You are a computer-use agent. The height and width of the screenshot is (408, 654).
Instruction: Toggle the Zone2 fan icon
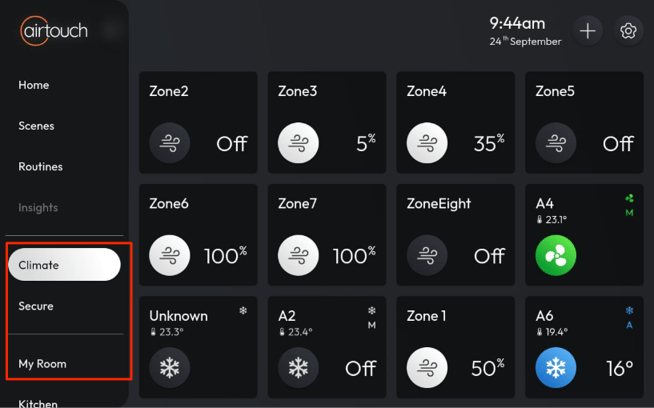[x=170, y=143]
